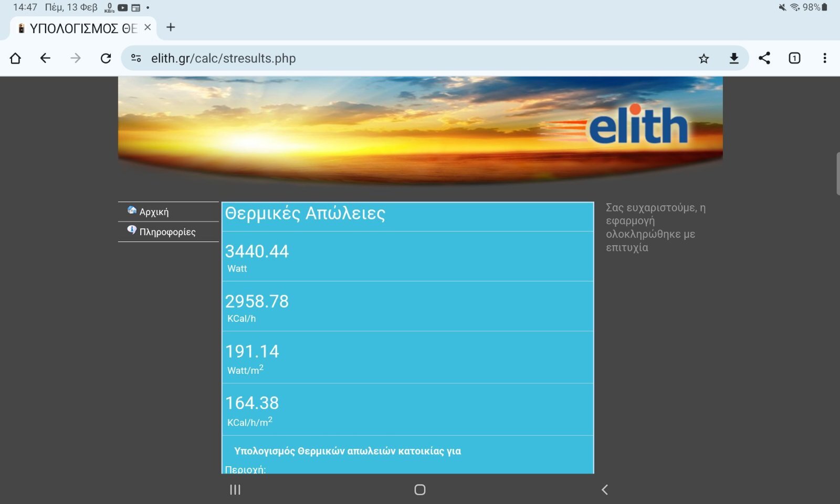Go forward using the forward arrow
840x504 pixels.
coord(76,58)
